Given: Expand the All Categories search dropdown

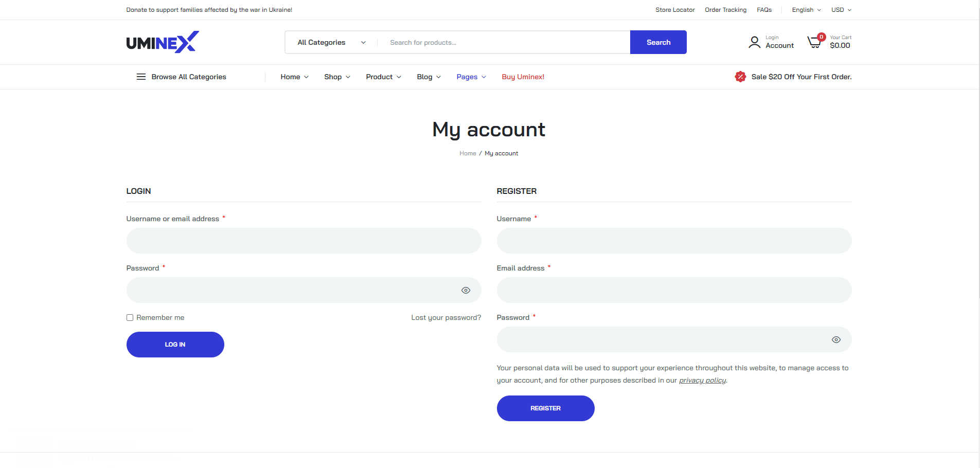Looking at the screenshot, I should tap(331, 42).
